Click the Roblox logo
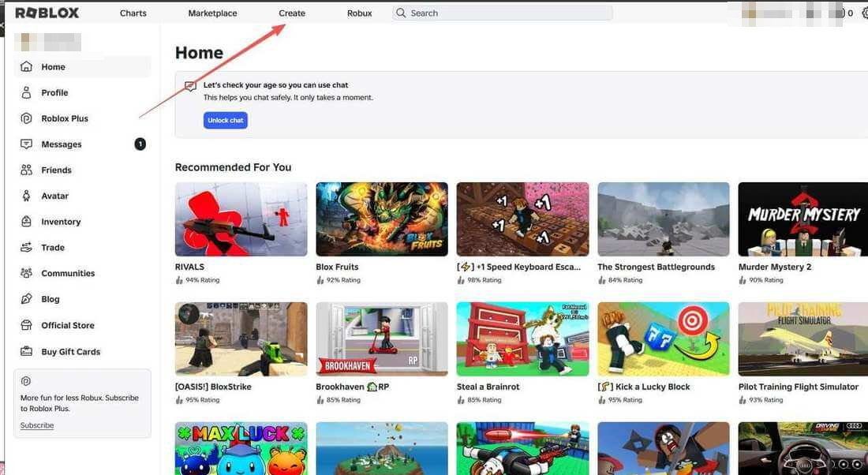868x475 pixels. (x=47, y=13)
